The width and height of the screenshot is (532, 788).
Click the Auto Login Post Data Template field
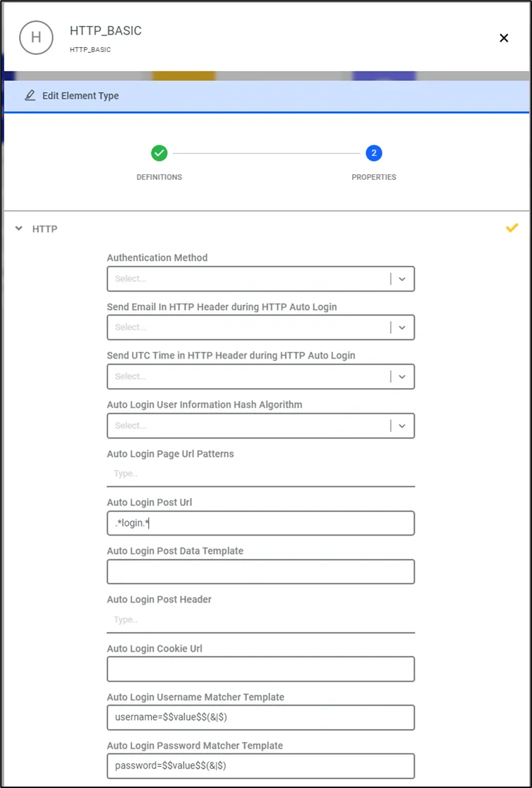click(261, 571)
